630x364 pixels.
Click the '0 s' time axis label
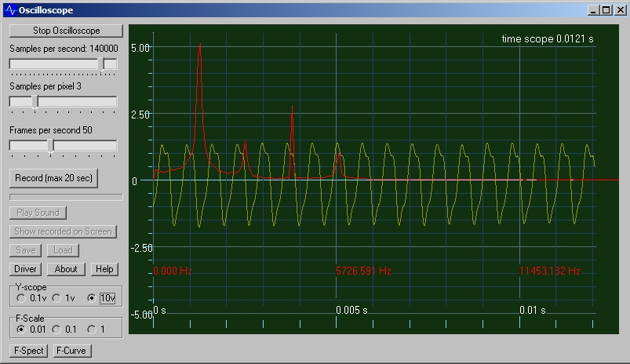tap(160, 310)
